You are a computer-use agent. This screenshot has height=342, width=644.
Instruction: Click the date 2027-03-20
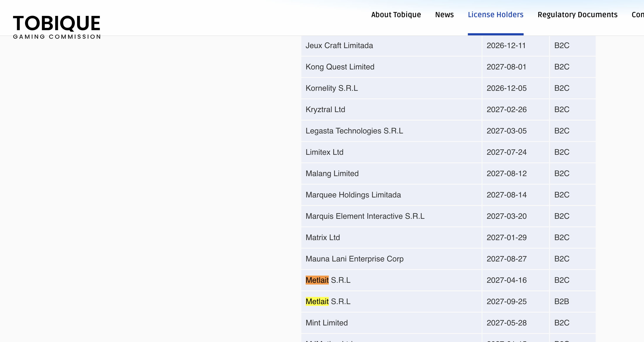coord(506,216)
